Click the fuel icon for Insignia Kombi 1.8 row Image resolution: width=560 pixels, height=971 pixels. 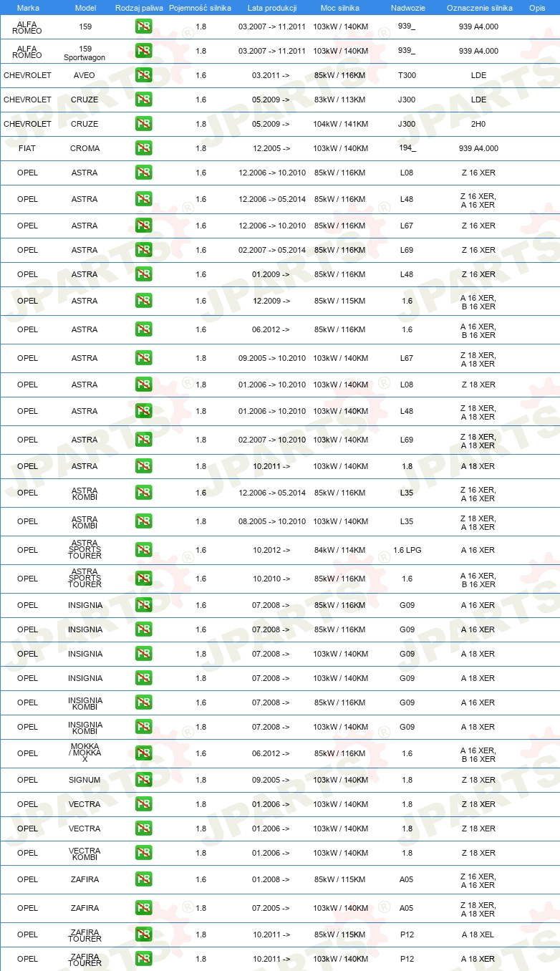(x=144, y=727)
